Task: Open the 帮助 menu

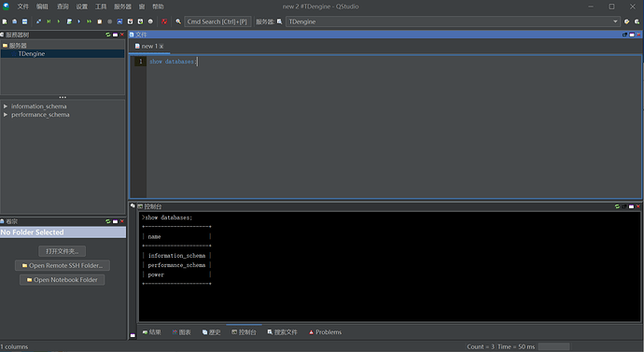Action: (158, 7)
